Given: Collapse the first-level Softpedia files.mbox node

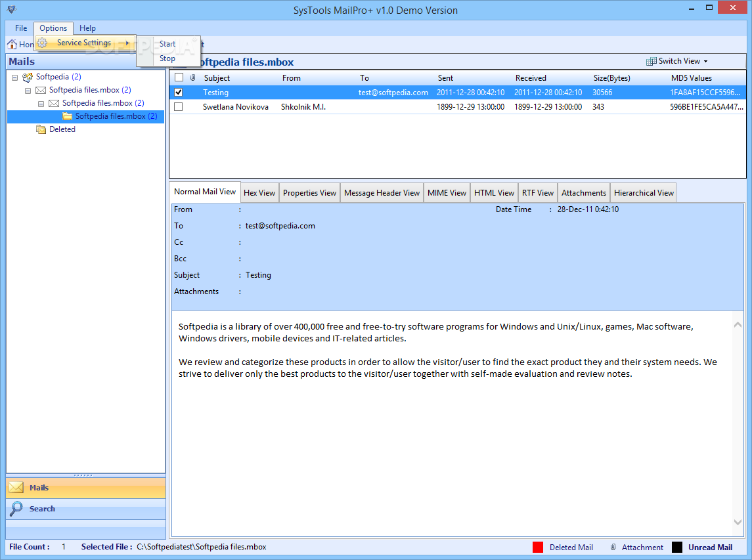Looking at the screenshot, I should point(28,90).
